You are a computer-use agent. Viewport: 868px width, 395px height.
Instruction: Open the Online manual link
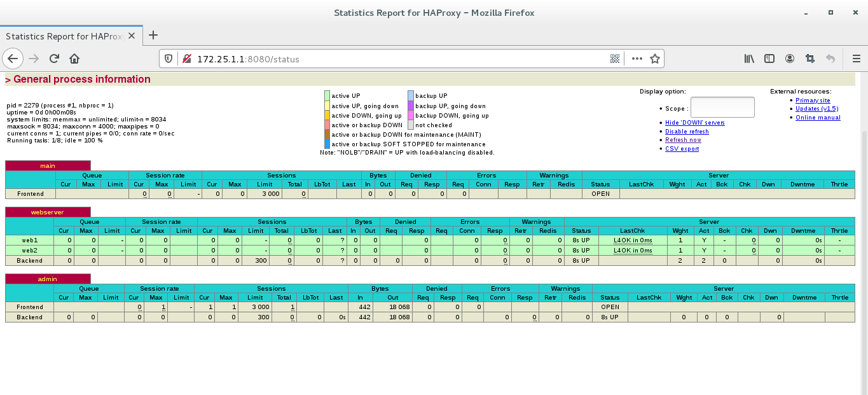pos(818,118)
